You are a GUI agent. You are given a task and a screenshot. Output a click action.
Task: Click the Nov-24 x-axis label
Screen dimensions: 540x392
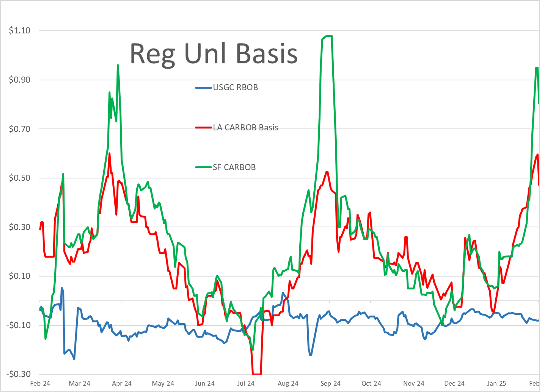point(414,383)
